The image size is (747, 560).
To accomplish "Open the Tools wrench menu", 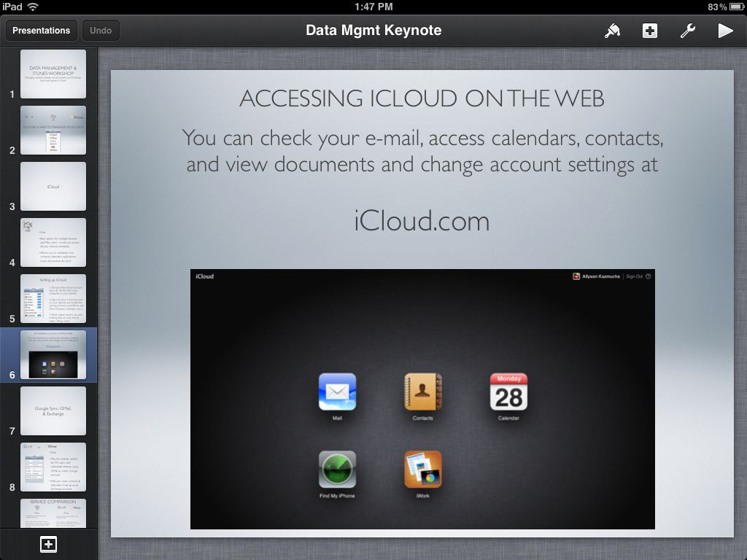I will point(687,30).
